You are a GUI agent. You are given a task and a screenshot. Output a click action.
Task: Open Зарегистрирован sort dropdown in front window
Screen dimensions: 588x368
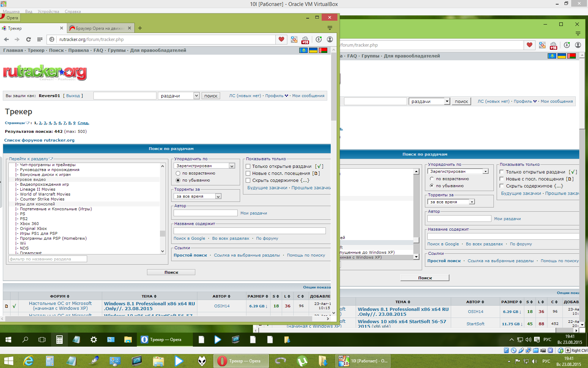pos(205,166)
